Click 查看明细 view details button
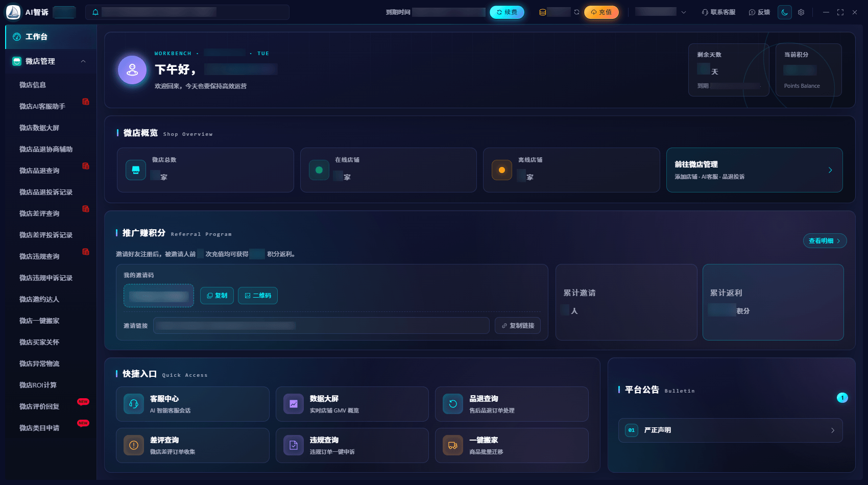This screenshot has width=868, height=485. [825, 241]
